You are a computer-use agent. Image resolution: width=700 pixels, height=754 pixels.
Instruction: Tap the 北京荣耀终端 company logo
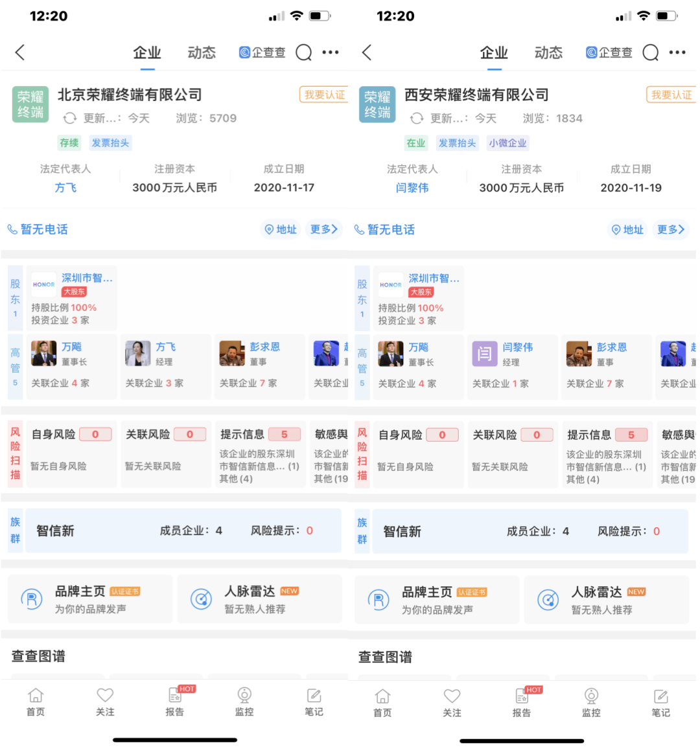(30, 104)
